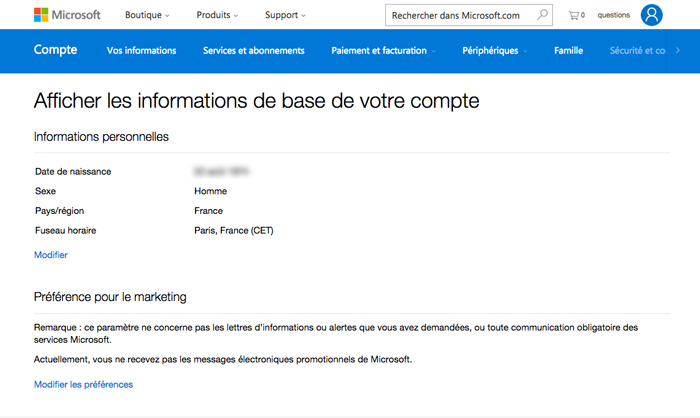Screen dimensions: 700x418
Task: Open the Paiement et facturation dropdown
Action: point(384,51)
